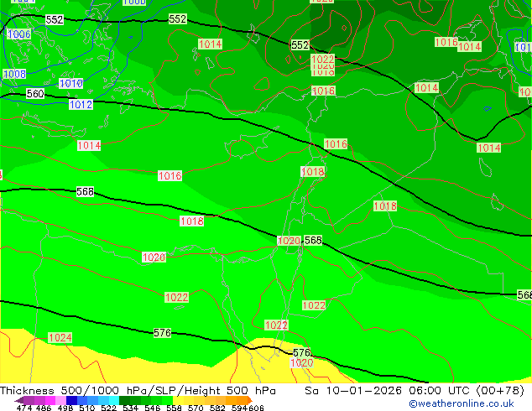The image size is (532, 411).
Task: Click the 582 value on the color scale
Action: point(217,408)
